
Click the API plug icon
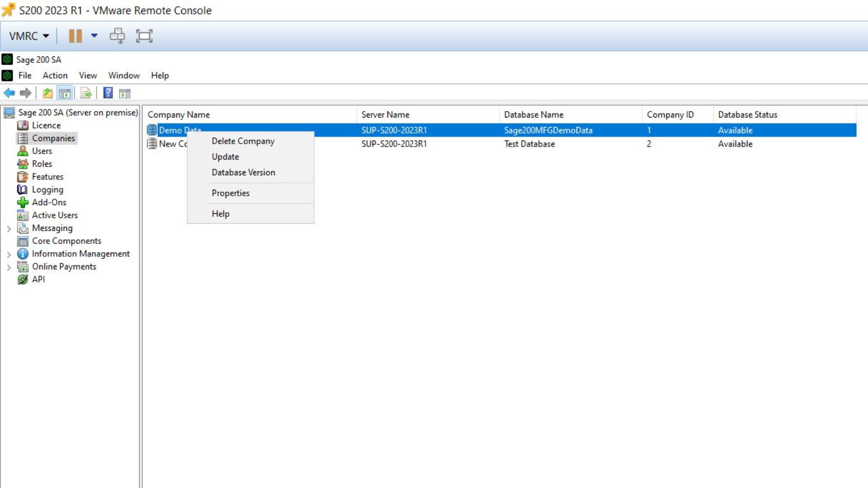pos(23,279)
